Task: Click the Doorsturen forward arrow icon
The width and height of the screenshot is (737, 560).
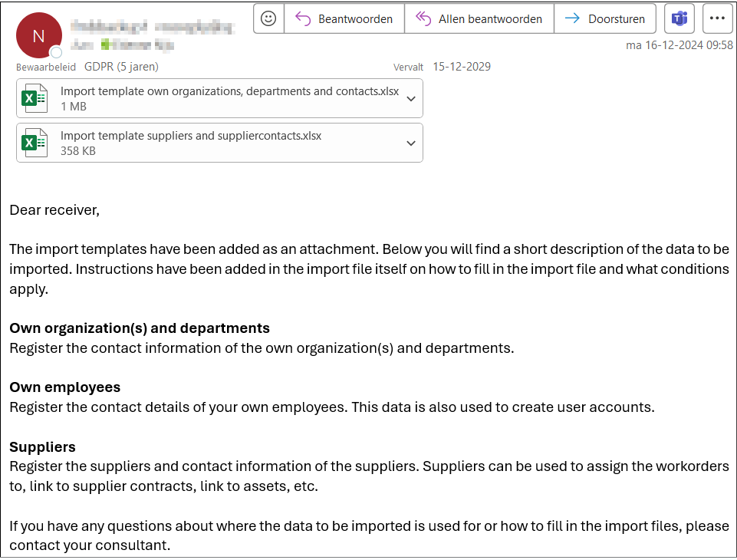Action: 572,19
